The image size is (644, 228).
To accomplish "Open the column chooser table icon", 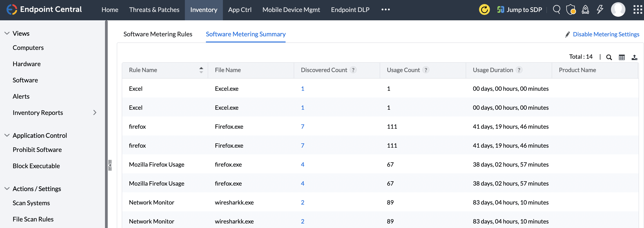I will (622, 57).
